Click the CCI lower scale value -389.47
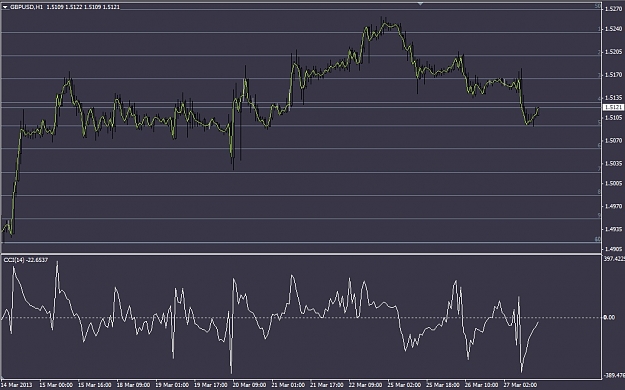This screenshot has height=390, width=625. (614, 375)
